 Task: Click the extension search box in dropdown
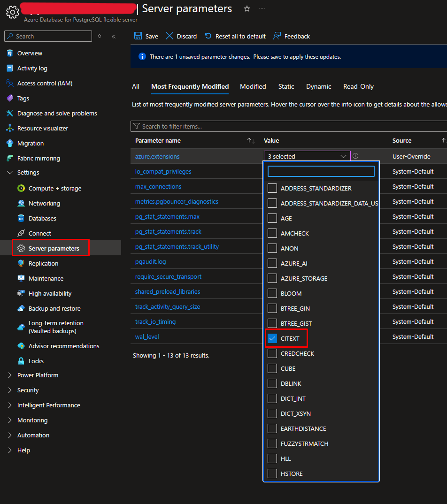(x=321, y=171)
